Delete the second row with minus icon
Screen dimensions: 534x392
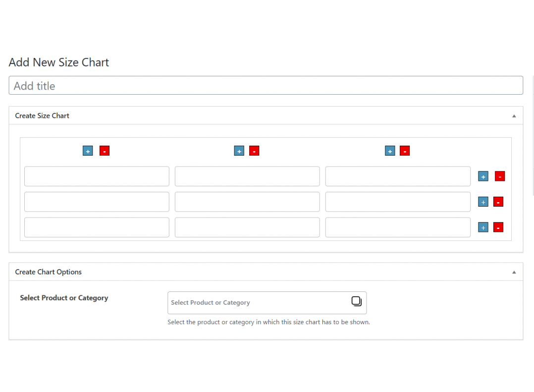pos(498,202)
